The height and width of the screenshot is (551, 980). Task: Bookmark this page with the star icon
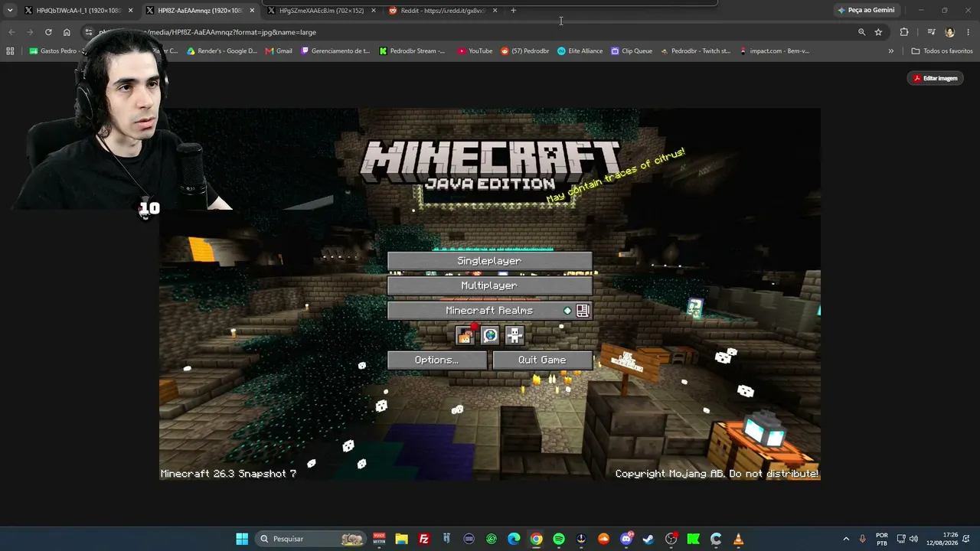(878, 32)
